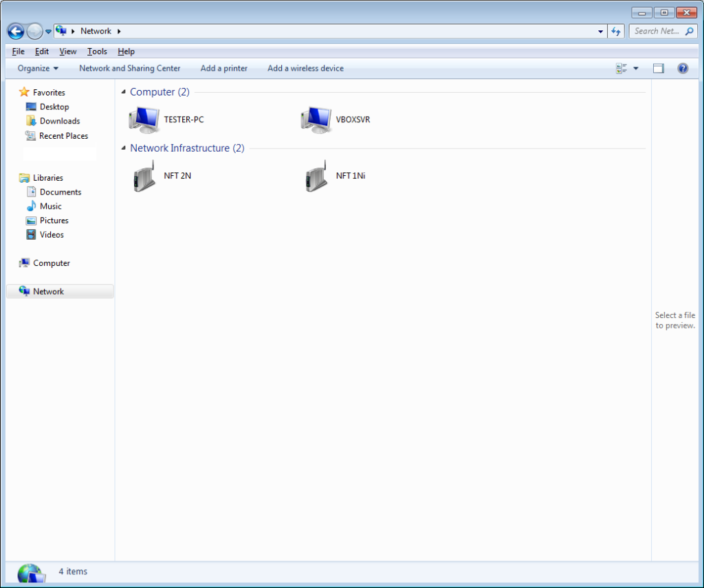
Task: Open the TESTER-PC computer icon
Action: click(x=144, y=119)
